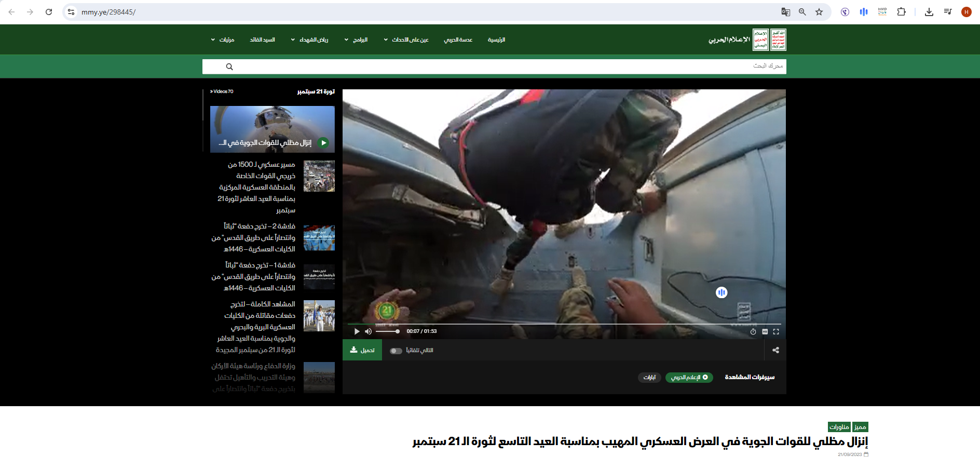Open the Google Translate icon in the address bar
The image size is (980, 469).
[785, 12]
